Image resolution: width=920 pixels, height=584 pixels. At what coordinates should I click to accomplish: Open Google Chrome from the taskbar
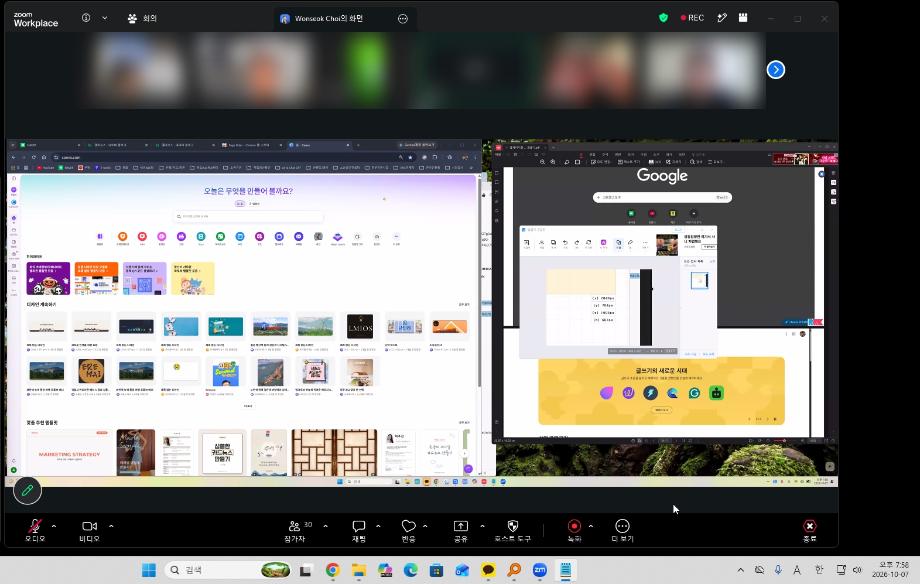333,570
